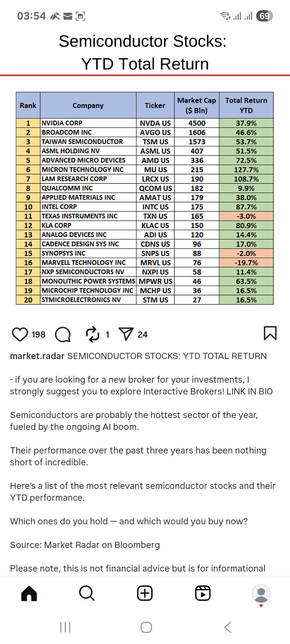Create new post with plus icon
This screenshot has height=644, width=290.
(x=145, y=593)
